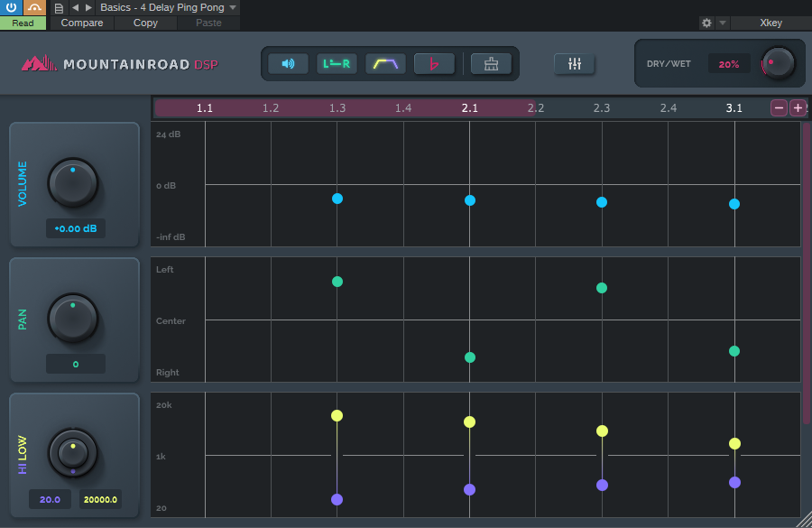Click the Volume dB value field

click(76, 228)
